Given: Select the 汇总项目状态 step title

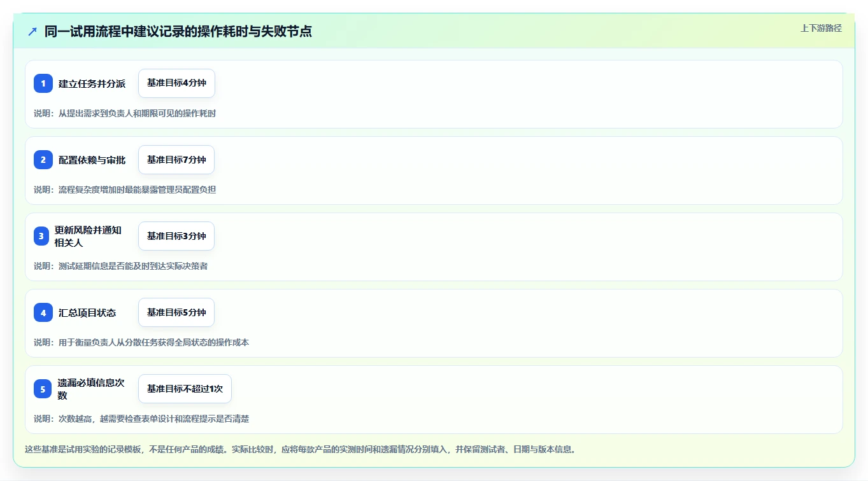Looking at the screenshot, I should pos(87,312).
